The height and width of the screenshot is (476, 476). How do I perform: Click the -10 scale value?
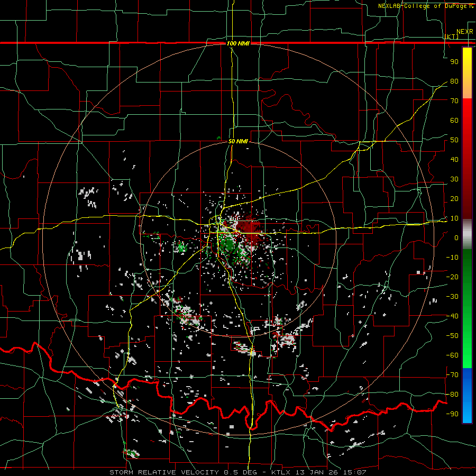pos(452,258)
